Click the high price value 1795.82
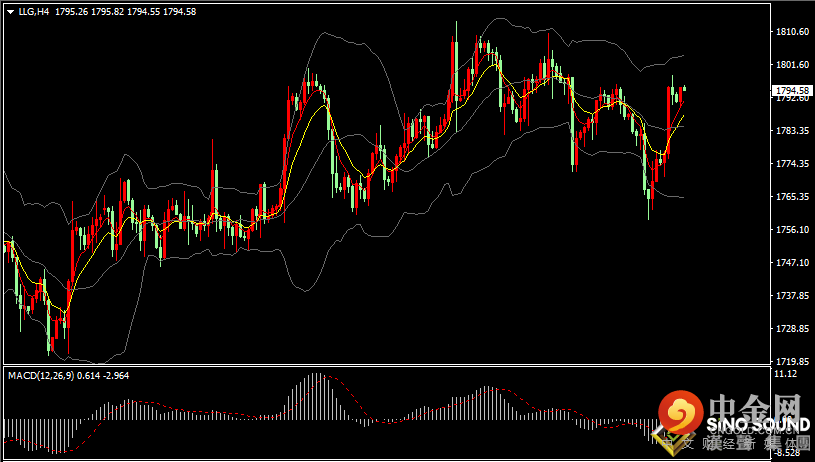This screenshot has width=815, height=462. tap(108, 11)
